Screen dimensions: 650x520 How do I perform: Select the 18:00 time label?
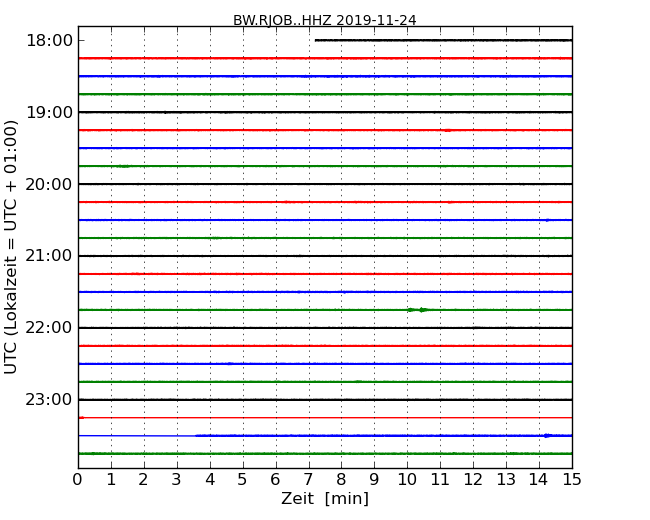(49, 41)
